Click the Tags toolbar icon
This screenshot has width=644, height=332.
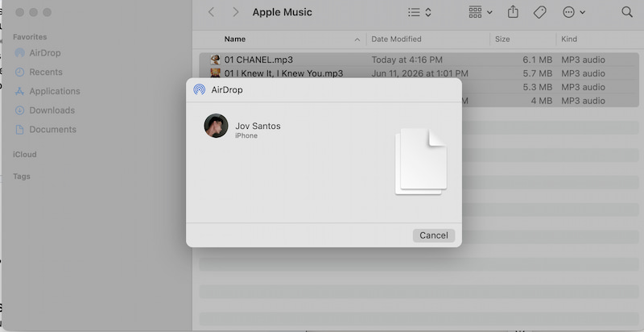tap(539, 12)
